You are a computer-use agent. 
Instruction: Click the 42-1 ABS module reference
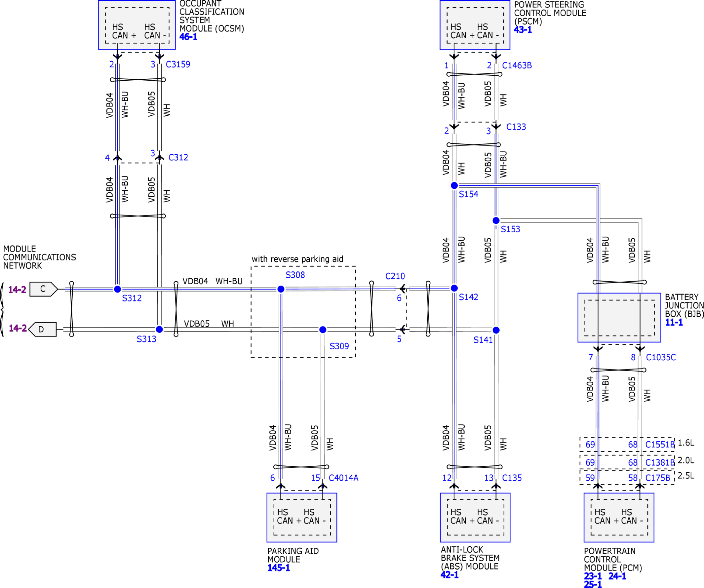point(449,575)
